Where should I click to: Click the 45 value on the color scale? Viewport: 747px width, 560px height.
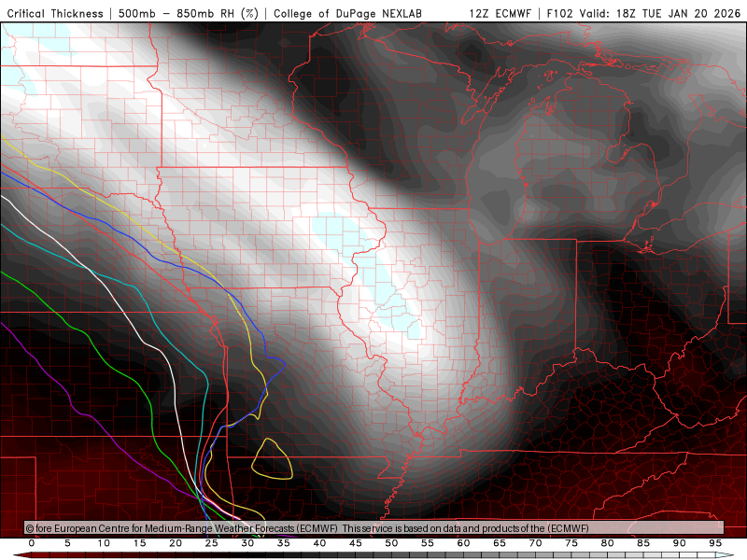pyautogui.click(x=355, y=543)
